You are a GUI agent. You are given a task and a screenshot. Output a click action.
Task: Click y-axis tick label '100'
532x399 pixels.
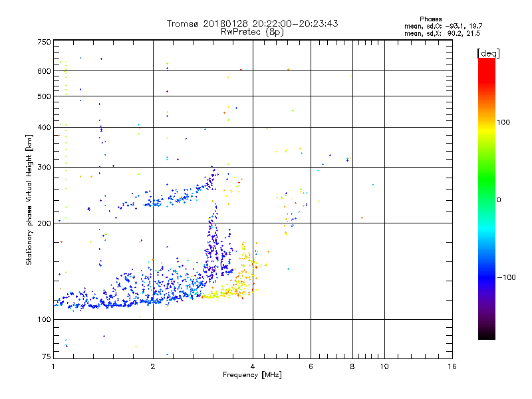click(44, 319)
